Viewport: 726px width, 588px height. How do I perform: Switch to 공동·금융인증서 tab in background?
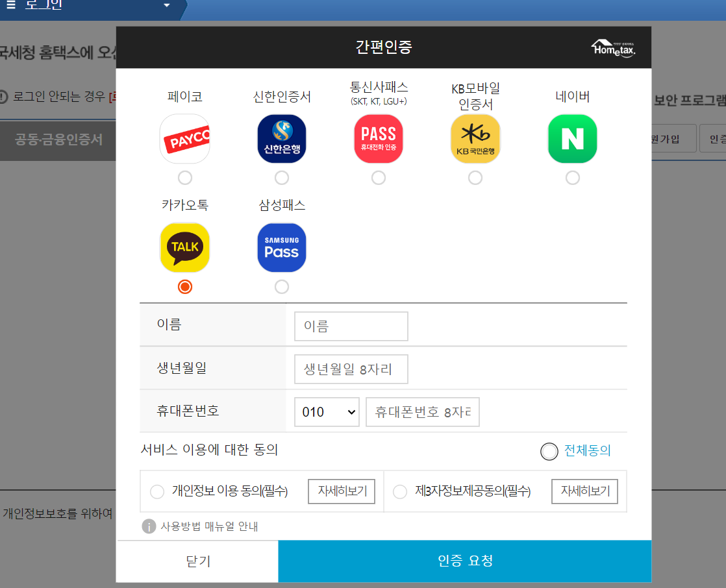[x=58, y=140]
